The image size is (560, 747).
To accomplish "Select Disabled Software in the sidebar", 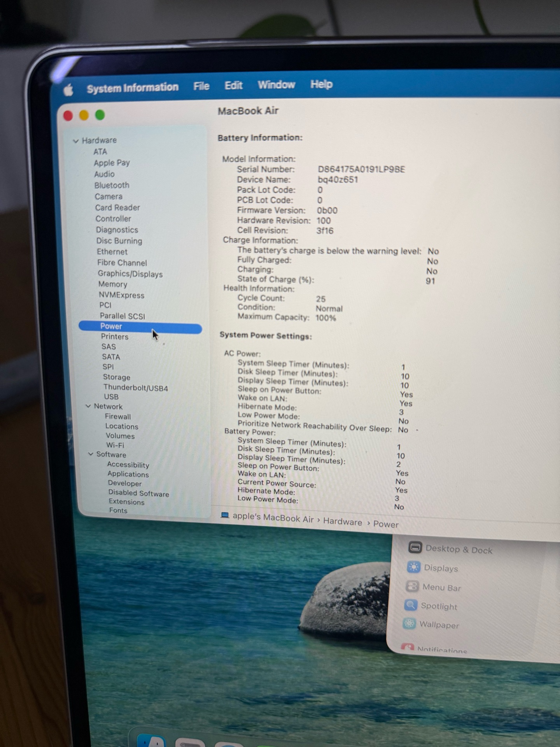I will pyautogui.click(x=138, y=493).
